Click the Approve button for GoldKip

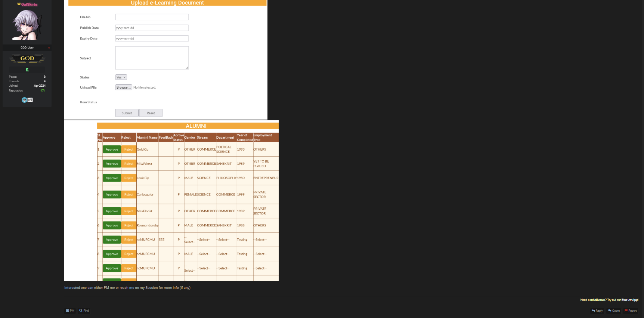tap(112, 149)
